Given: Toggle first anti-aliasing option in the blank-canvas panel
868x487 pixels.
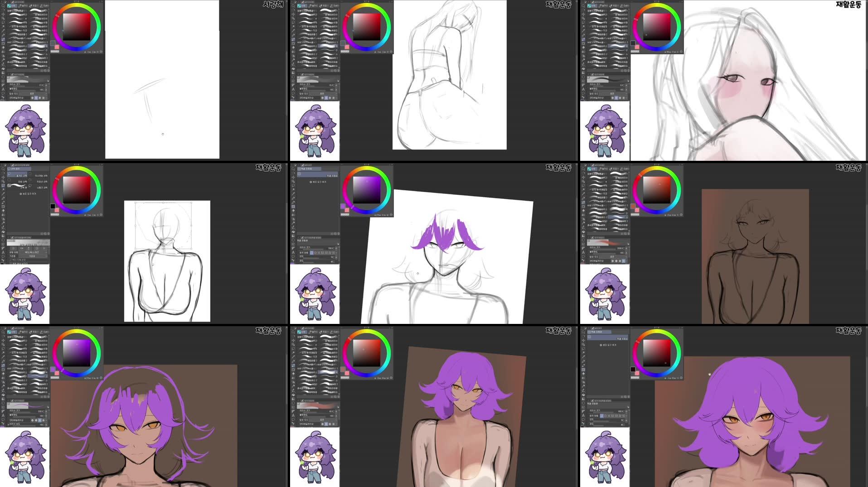Looking at the screenshot, I should tap(32, 98).
